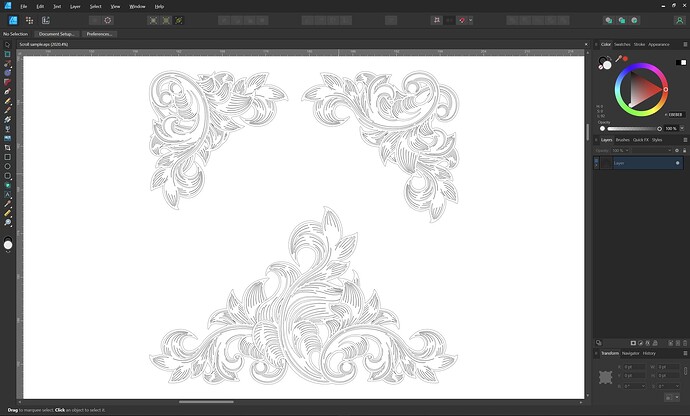690x416 pixels.
Task: Click Document Setup button
Action: point(57,34)
